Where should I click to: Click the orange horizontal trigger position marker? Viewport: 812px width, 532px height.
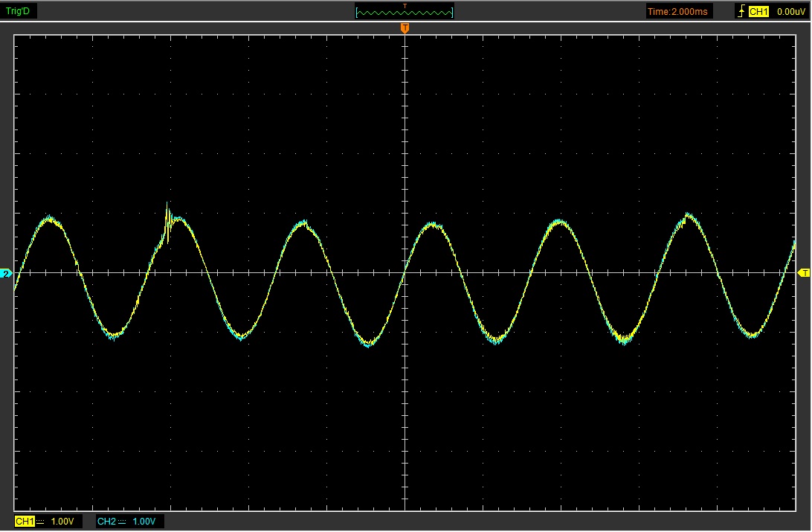click(405, 28)
